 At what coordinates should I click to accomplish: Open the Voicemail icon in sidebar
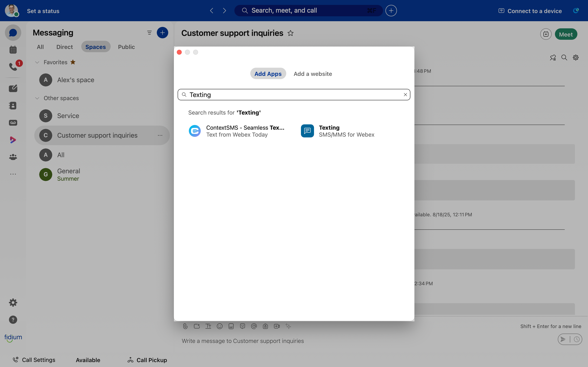click(x=13, y=123)
